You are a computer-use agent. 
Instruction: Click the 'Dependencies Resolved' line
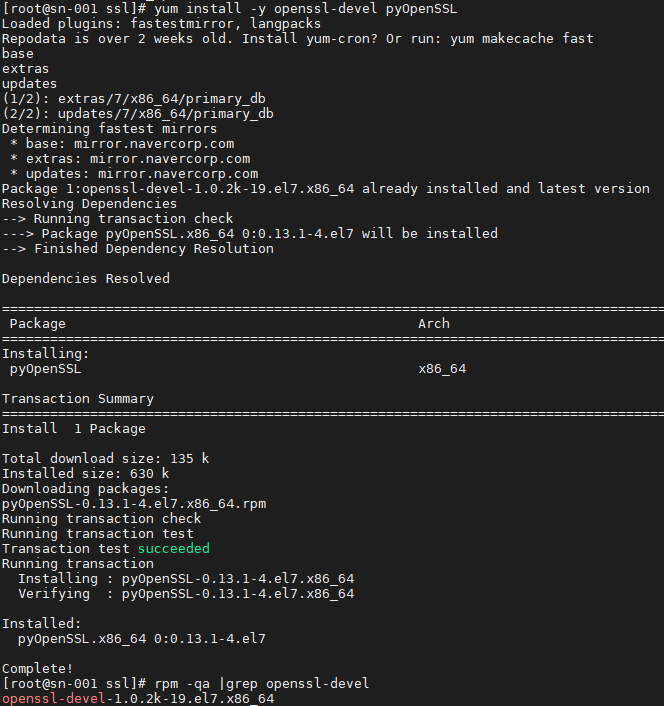(86, 279)
